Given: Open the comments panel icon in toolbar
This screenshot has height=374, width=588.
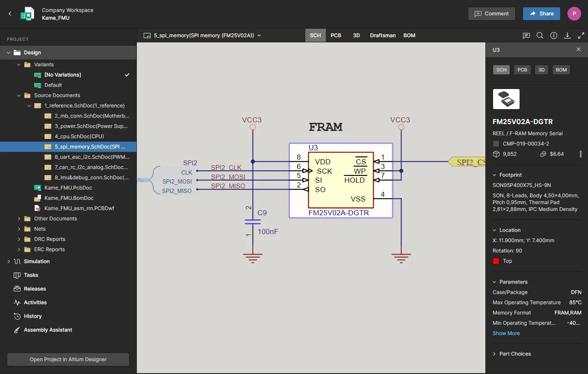Looking at the screenshot, I should click(x=526, y=36).
